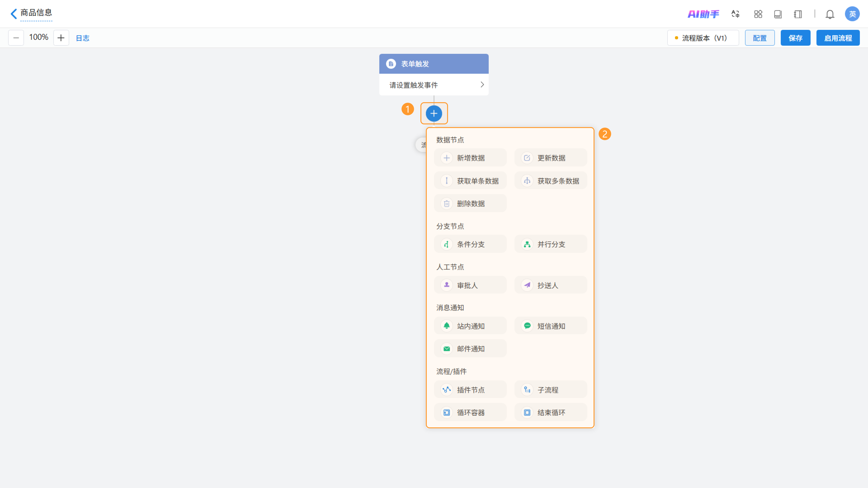Open the apps grid icon
The image size is (868, 488).
tap(758, 14)
